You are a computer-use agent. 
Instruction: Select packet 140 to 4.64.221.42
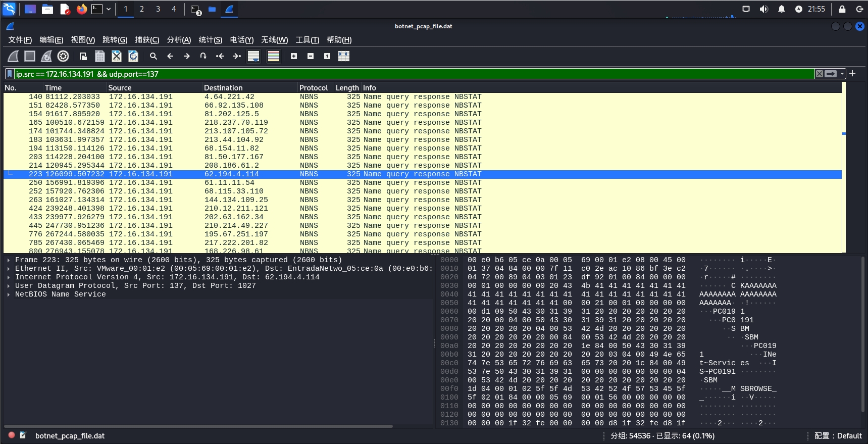(x=422, y=97)
